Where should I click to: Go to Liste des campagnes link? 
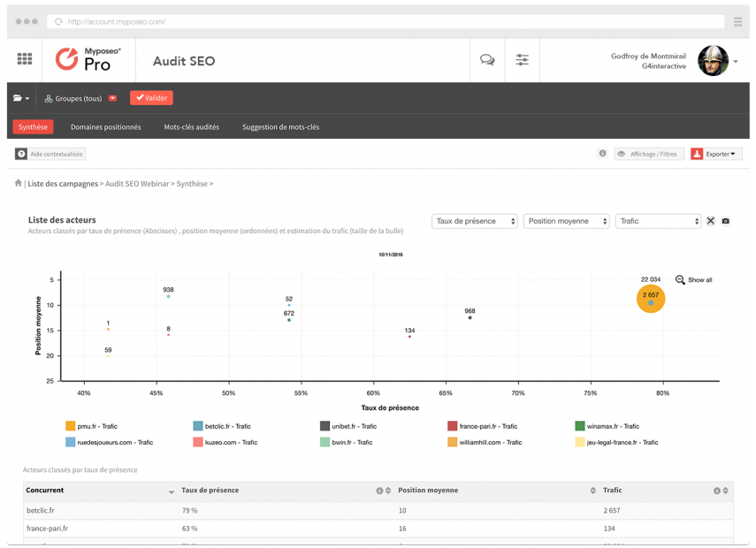pos(63,184)
